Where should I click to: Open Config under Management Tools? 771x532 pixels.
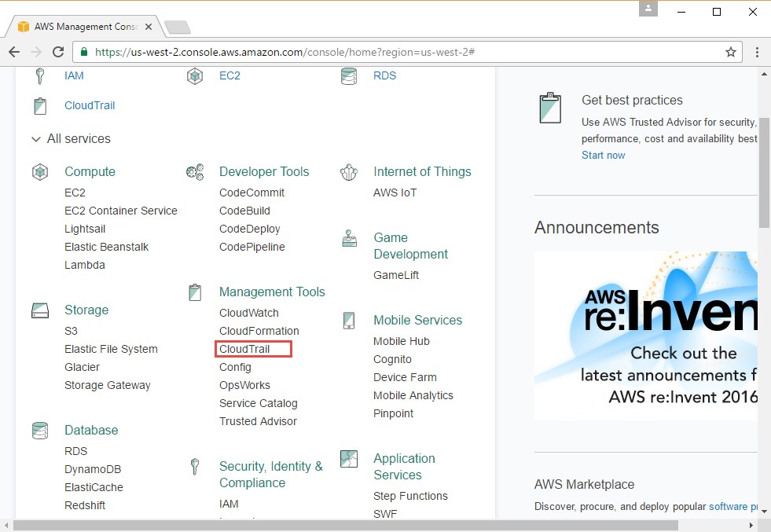pos(235,367)
